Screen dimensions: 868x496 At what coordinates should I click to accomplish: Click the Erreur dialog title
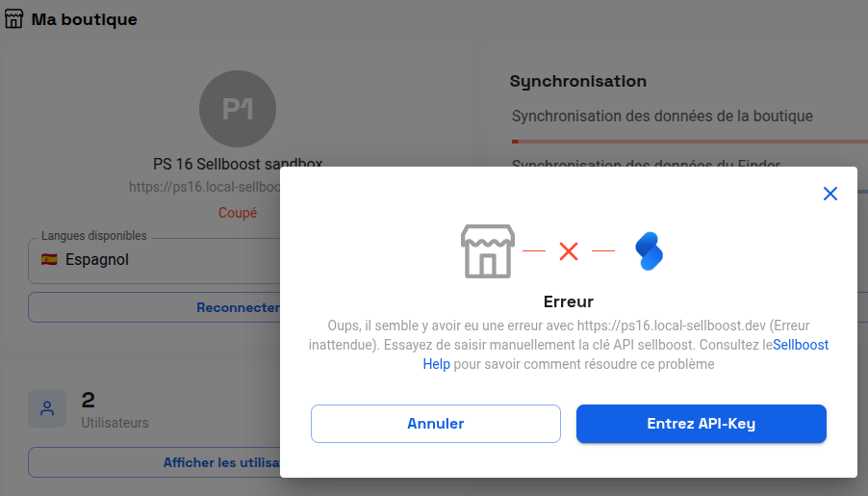pyautogui.click(x=569, y=301)
